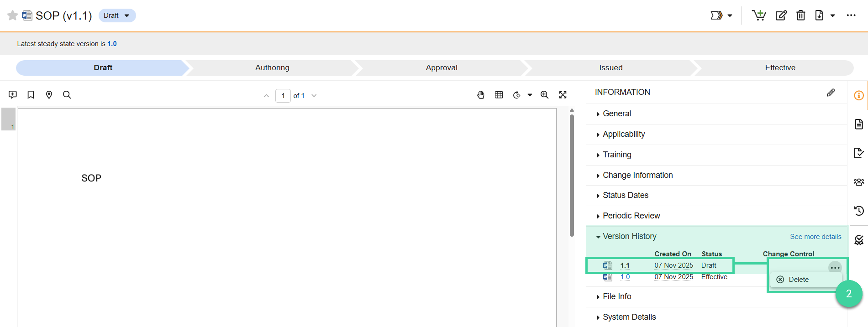Screen dimensions: 868x327
Task: Zoom in on the document
Action: (x=545, y=95)
